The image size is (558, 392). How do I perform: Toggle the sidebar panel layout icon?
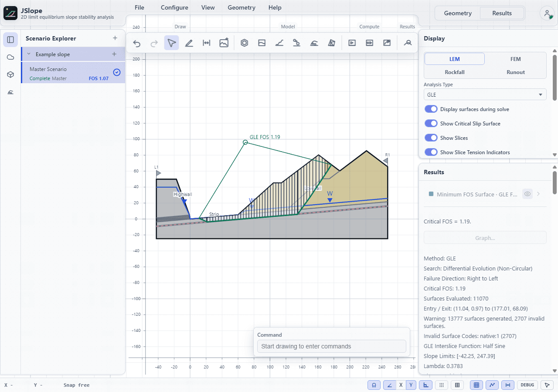10,40
